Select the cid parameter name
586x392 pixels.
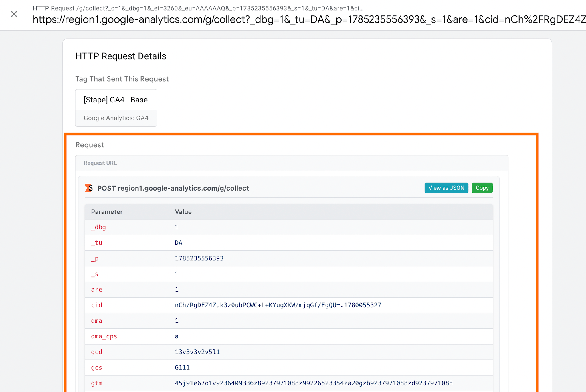click(x=96, y=305)
